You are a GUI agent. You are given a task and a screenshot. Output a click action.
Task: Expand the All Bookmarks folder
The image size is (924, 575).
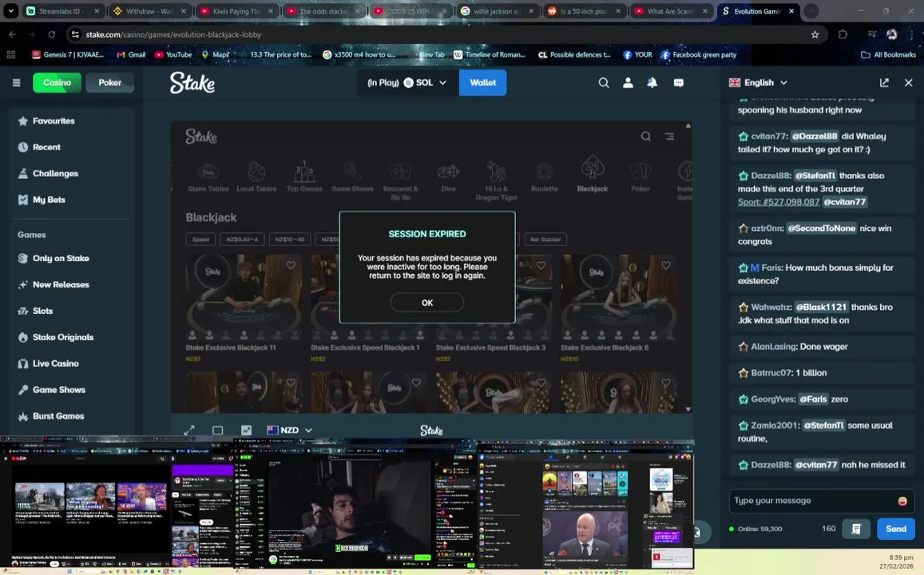click(x=889, y=55)
